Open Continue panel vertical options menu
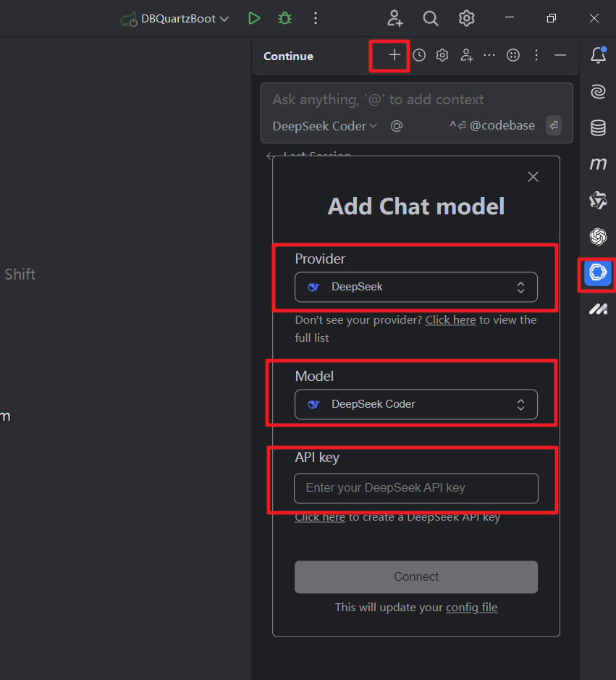 point(536,55)
